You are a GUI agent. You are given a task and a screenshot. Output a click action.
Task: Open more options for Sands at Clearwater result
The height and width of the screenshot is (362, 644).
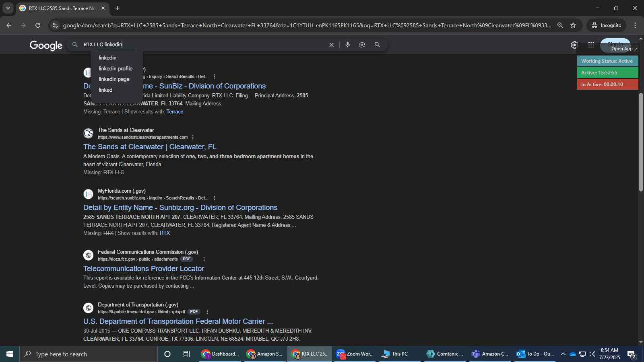[x=193, y=137]
